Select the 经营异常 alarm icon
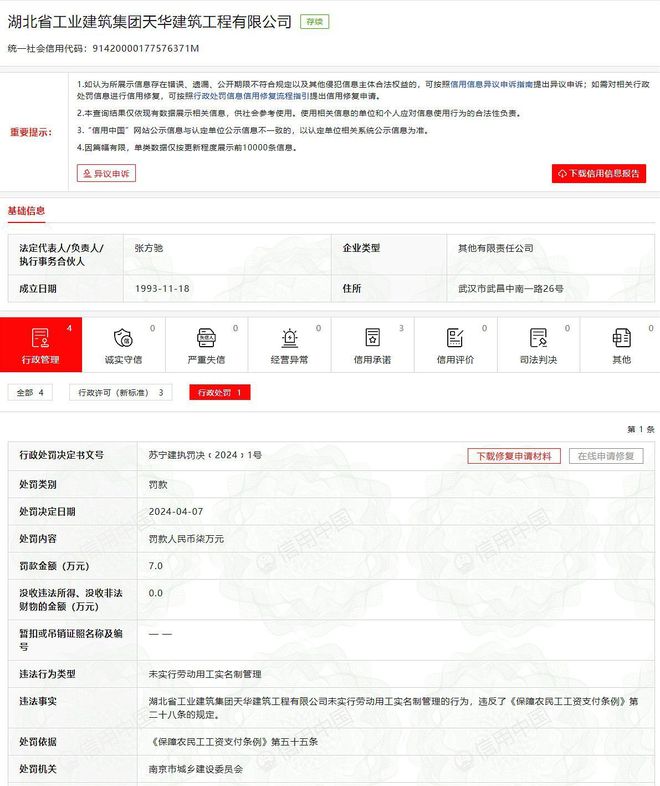Screen dimensions: 660x786 coord(289,338)
